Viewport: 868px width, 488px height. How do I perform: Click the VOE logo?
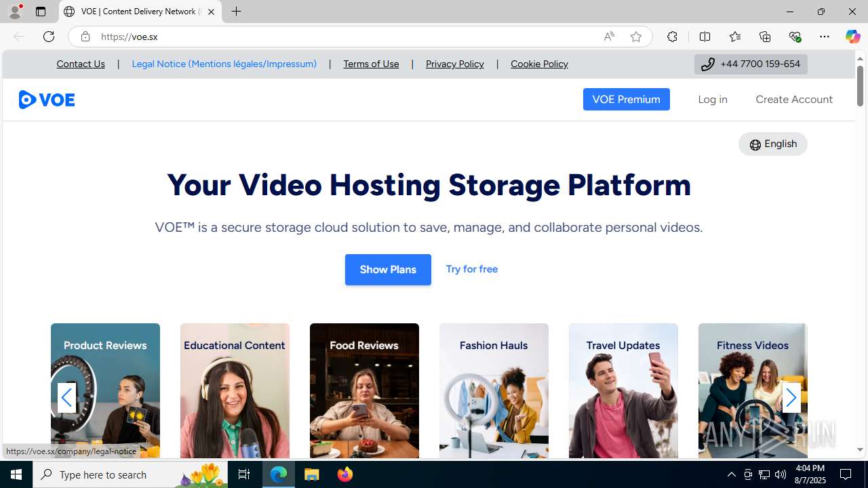click(47, 100)
